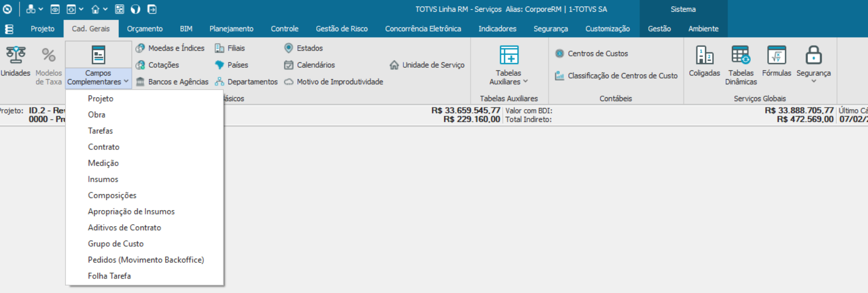Click the window preview eye icon
This screenshot has width=868, height=293.
coord(55,9)
